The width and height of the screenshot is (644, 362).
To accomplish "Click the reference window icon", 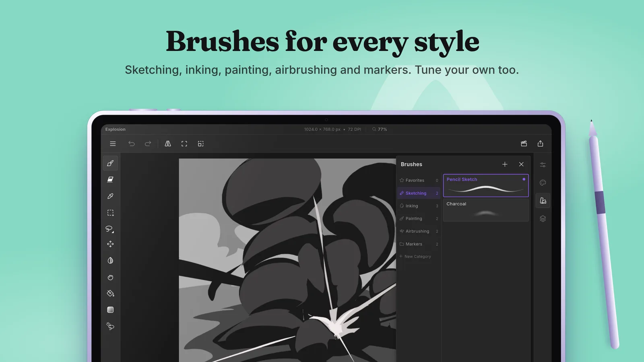I will (201, 144).
